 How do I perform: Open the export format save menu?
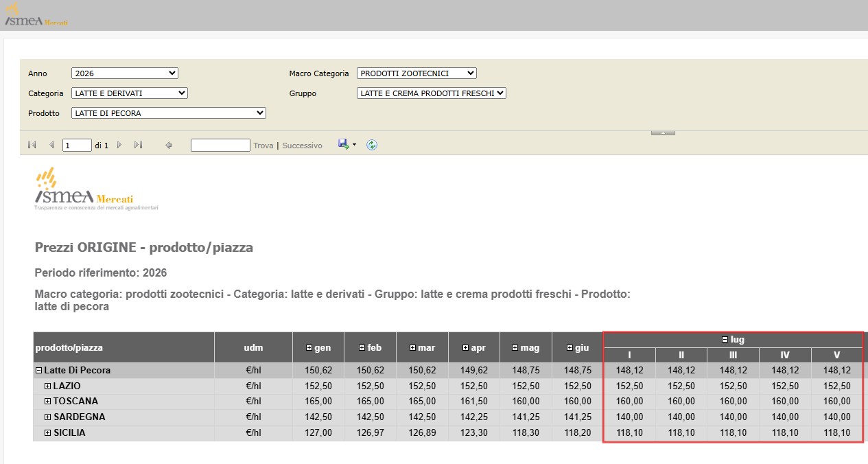(x=347, y=144)
